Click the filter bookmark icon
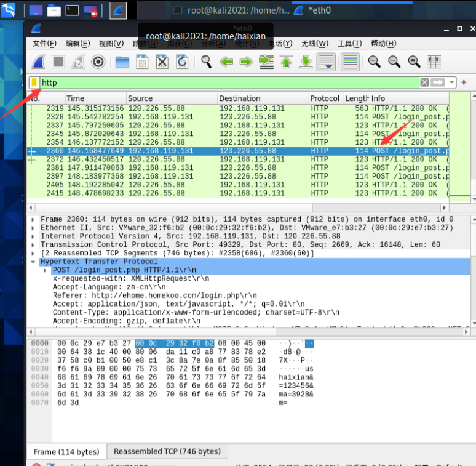The width and height of the screenshot is (476, 466). click(34, 82)
